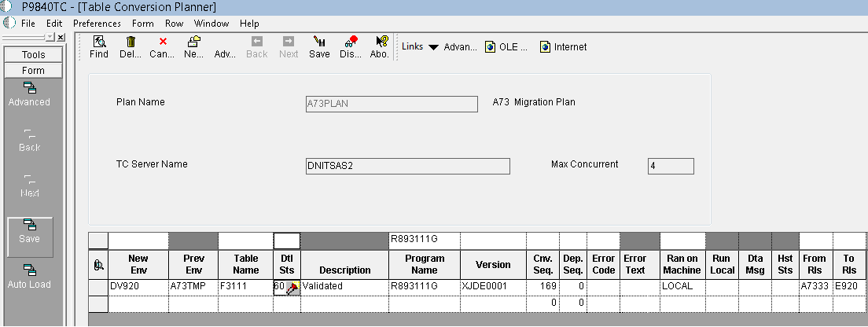This screenshot has width=868, height=327.
Task: Open the File menu
Action: [28, 24]
